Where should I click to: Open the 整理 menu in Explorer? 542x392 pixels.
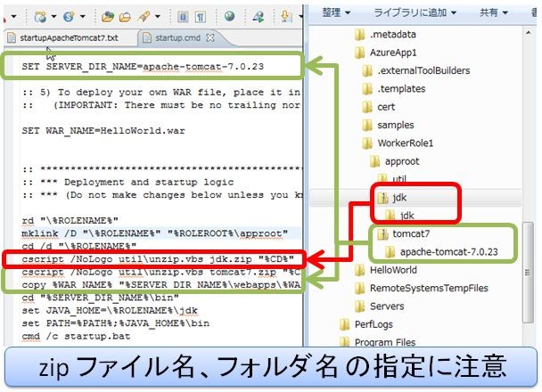(x=336, y=12)
